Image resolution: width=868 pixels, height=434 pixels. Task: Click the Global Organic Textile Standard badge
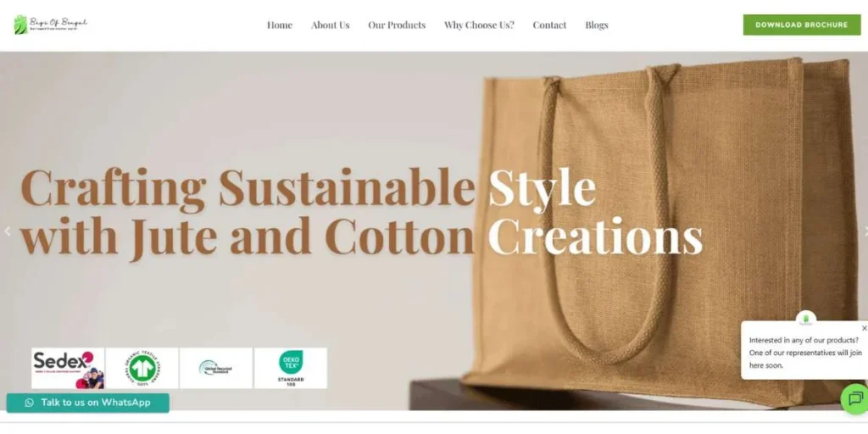142,368
